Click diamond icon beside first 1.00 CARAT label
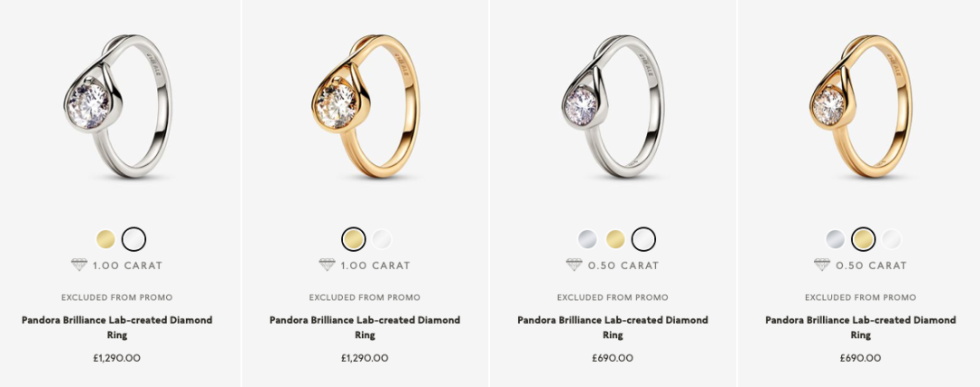 [79, 266]
